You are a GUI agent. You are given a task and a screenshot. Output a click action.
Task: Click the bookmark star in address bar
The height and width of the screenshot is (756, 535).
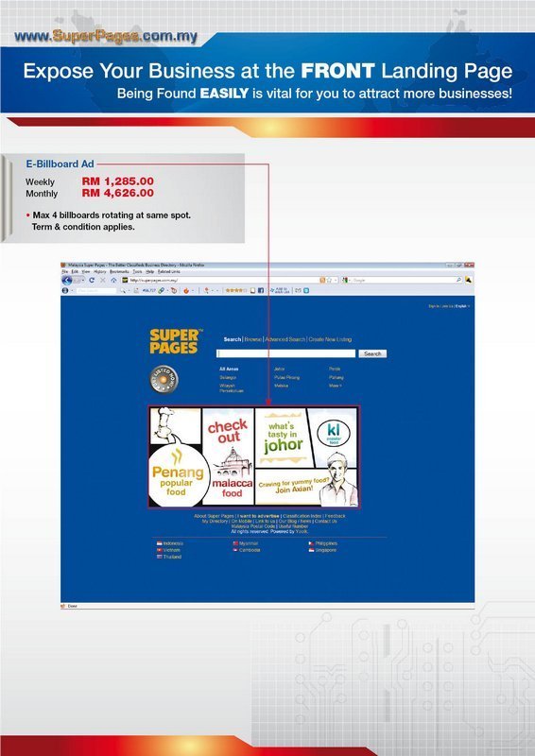point(330,280)
